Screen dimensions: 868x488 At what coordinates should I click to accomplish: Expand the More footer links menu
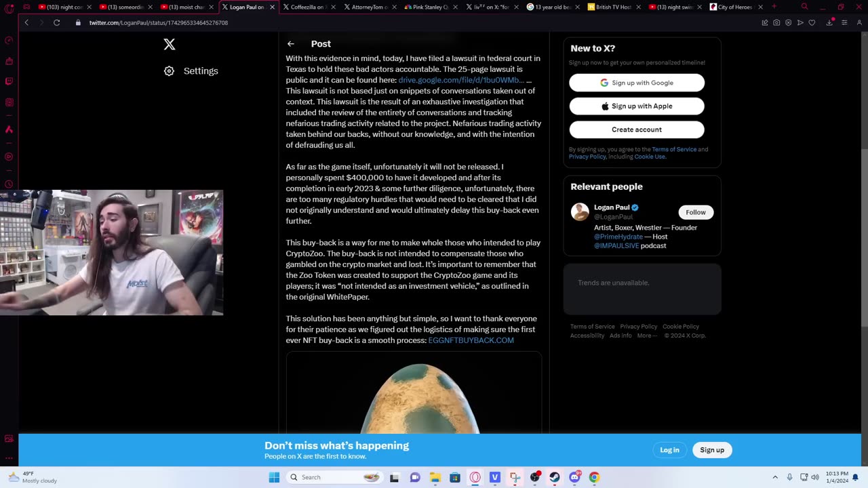pyautogui.click(x=646, y=335)
